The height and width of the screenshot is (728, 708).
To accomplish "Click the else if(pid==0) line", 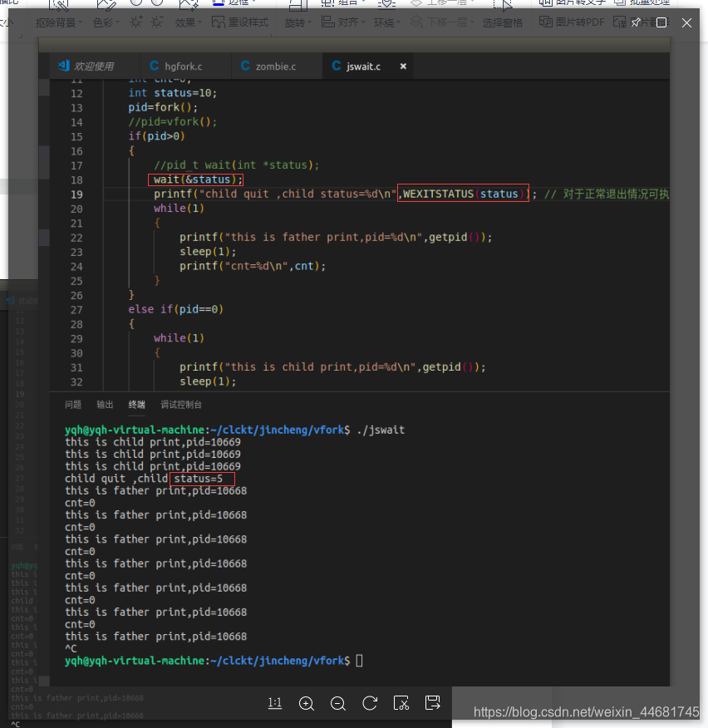I will (x=175, y=309).
